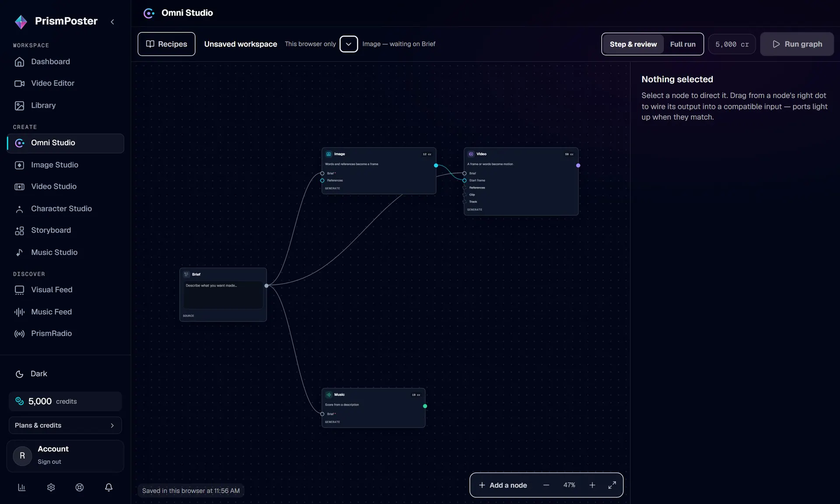This screenshot has width=840, height=504.
Task: Select Omni Studio in the sidebar
Action: (x=66, y=143)
